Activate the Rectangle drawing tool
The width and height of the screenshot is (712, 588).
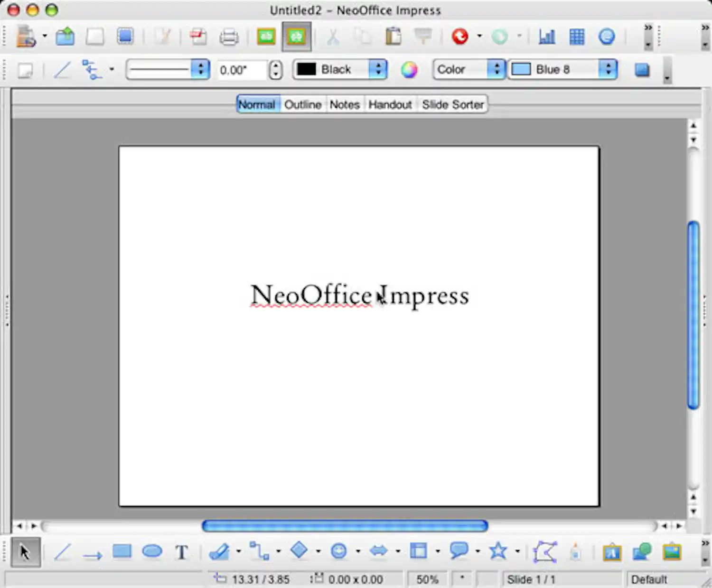point(122,551)
